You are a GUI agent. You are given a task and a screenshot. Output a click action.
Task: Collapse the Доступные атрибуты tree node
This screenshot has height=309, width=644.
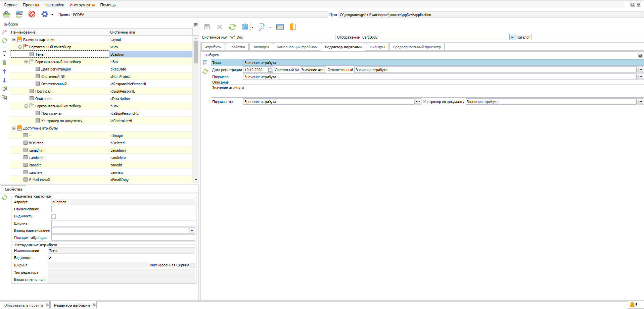click(14, 128)
